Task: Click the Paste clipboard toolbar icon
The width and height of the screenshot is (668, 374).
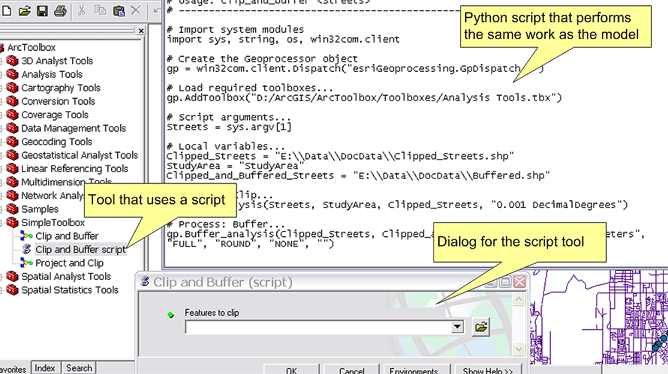Action: [118, 11]
